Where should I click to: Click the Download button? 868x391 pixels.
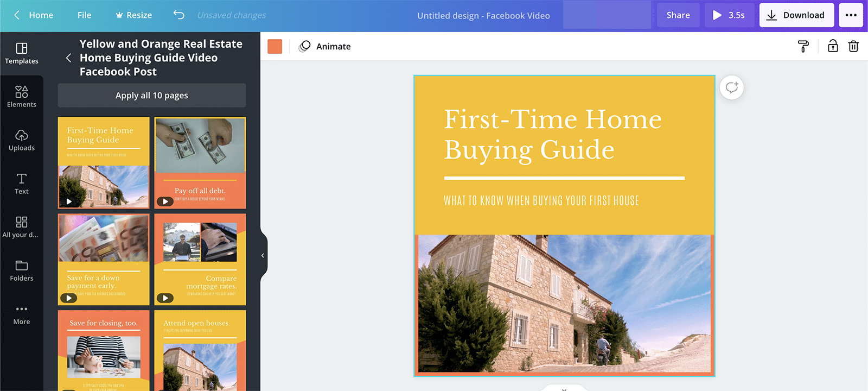(x=796, y=15)
